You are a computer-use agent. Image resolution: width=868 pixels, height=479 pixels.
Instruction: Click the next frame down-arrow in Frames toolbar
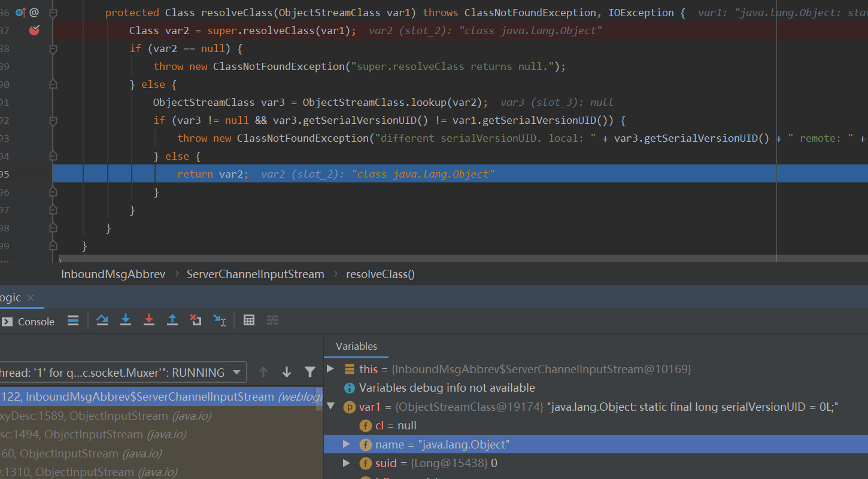287,373
